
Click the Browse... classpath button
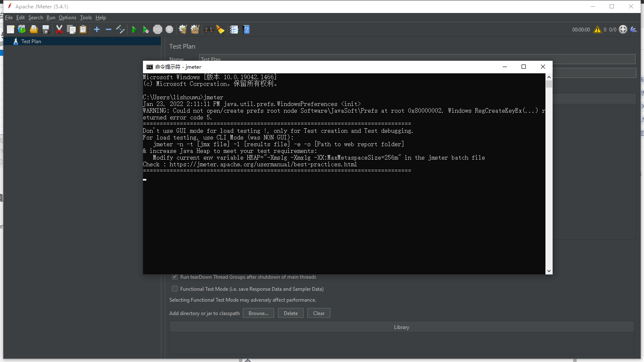pyautogui.click(x=258, y=313)
